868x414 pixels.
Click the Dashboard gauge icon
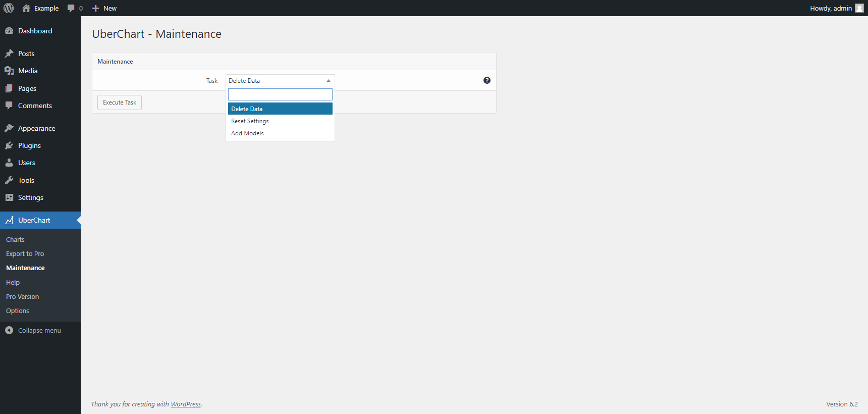(9, 31)
